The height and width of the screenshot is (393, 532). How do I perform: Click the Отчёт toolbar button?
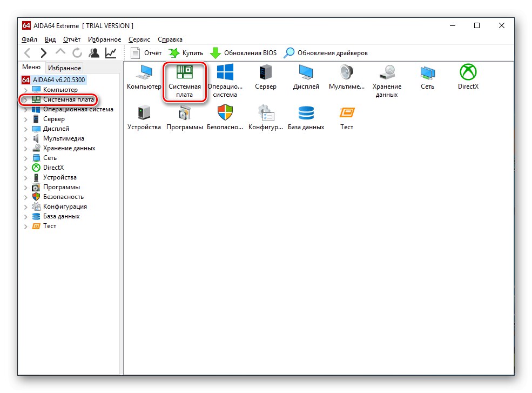[146, 53]
